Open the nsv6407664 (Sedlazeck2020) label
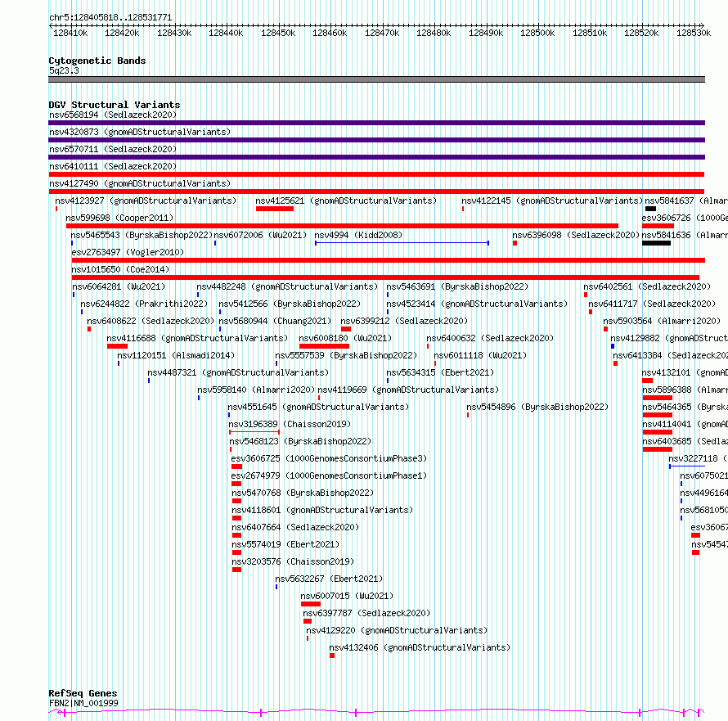Image resolution: width=728 pixels, height=721 pixels. pos(295,527)
